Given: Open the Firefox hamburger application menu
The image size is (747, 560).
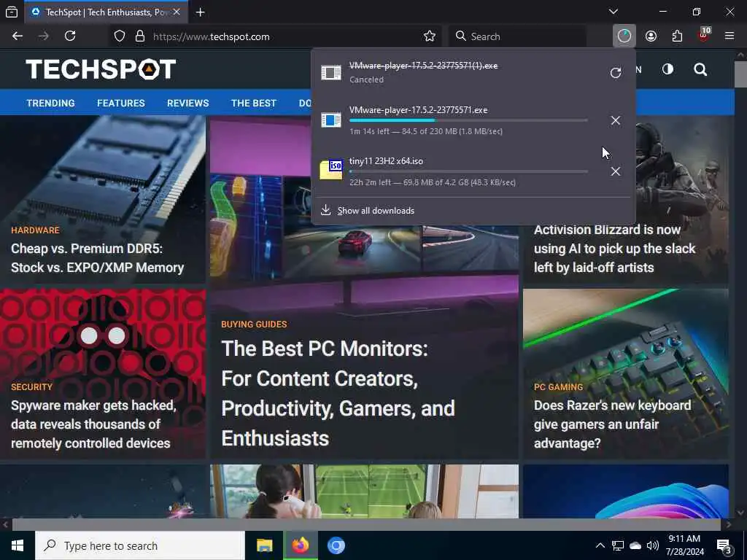Looking at the screenshot, I should (729, 36).
